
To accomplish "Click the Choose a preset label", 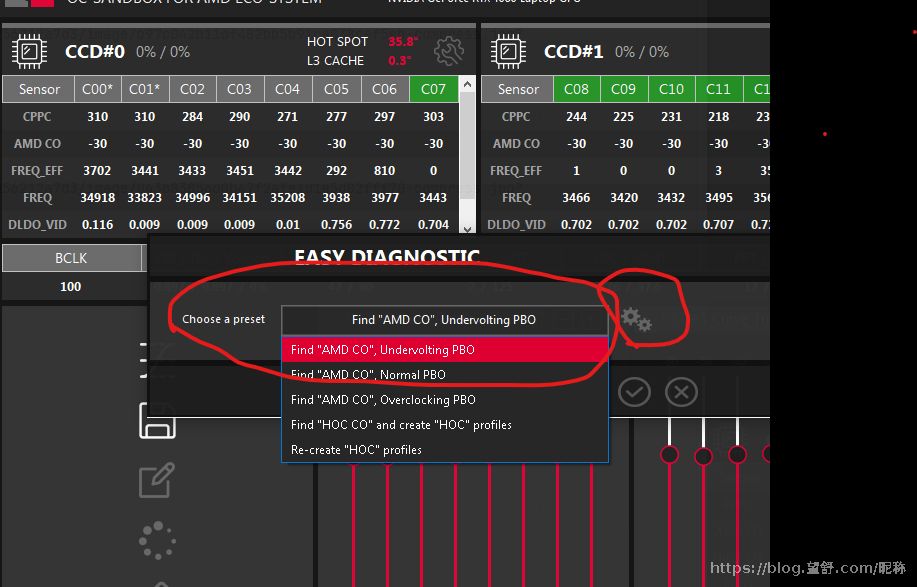I will pos(223,319).
